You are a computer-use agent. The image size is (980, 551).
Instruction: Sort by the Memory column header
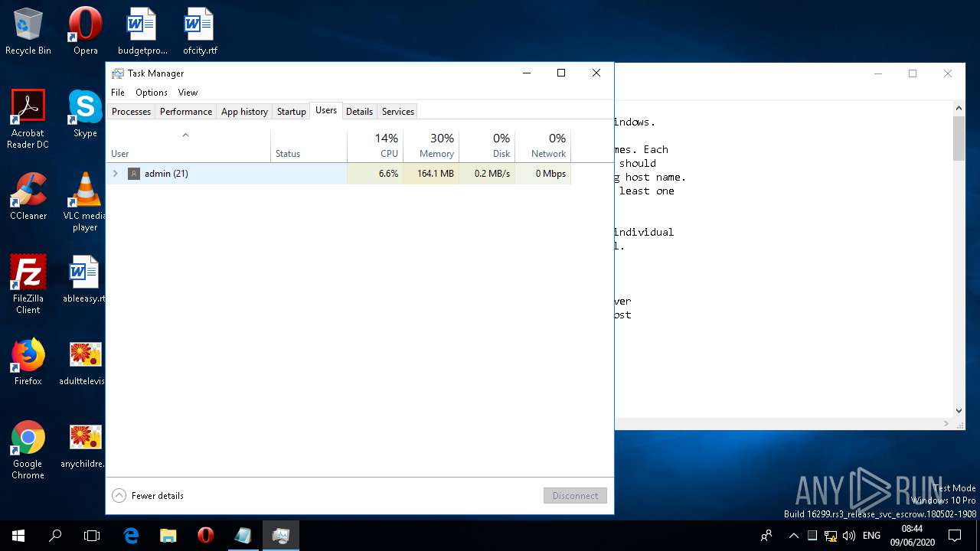431,145
